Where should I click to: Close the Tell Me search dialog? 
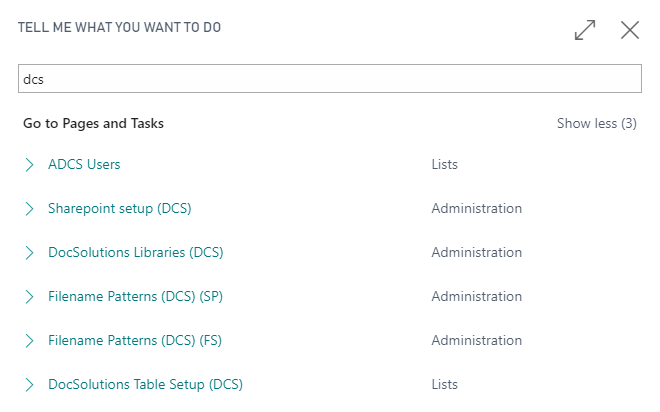point(630,30)
